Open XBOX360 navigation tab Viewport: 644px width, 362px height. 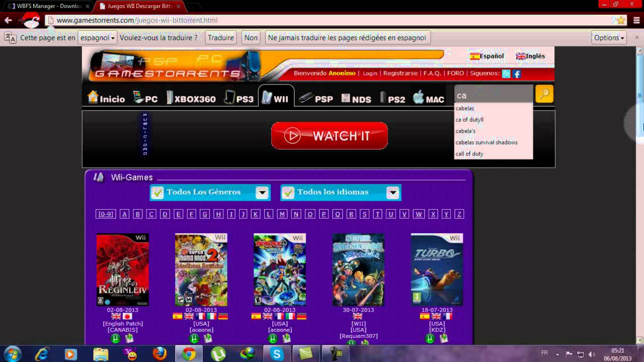(x=191, y=98)
